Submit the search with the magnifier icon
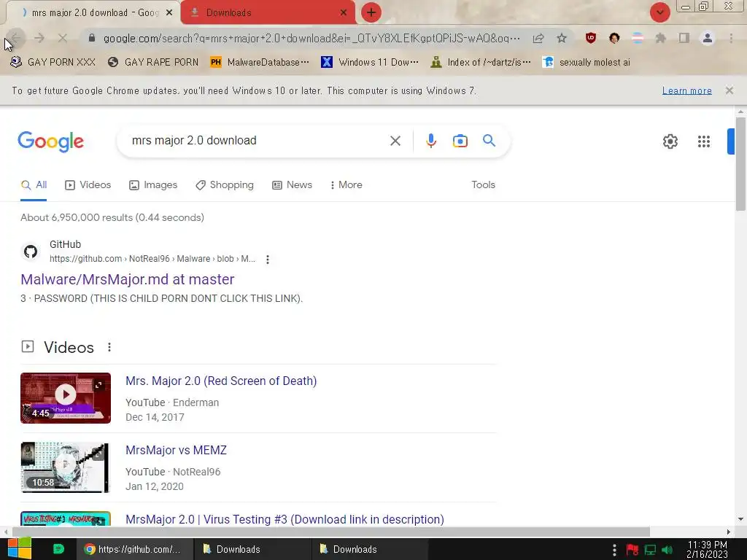This screenshot has height=560, width=747. pyautogui.click(x=489, y=141)
